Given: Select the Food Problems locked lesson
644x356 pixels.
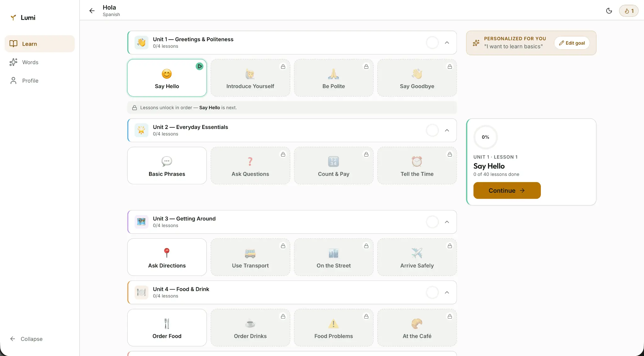Looking at the screenshot, I should pos(334,327).
